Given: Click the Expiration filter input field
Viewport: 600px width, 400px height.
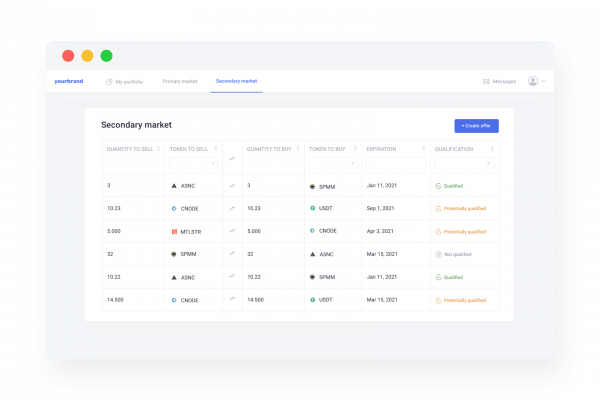Looking at the screenshot, I should (395, 163).
